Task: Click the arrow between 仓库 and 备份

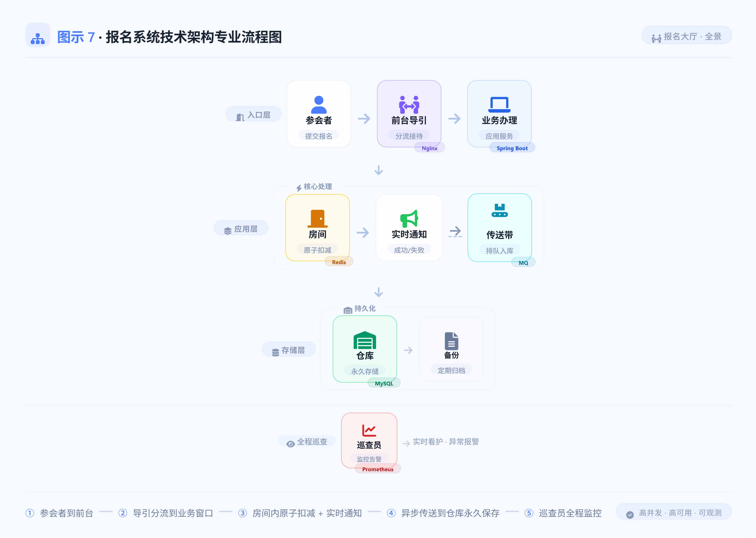Action: [x=408, y=350]
